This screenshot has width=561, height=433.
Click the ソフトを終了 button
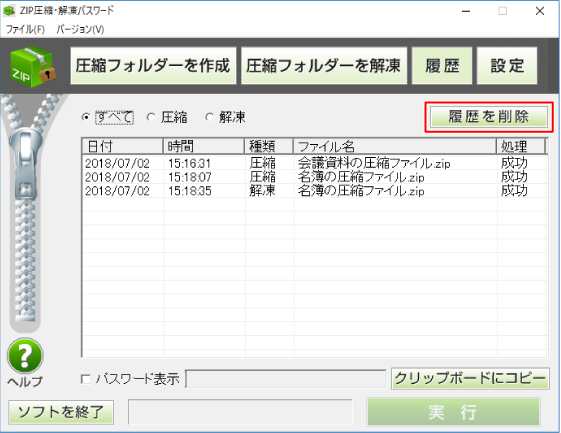click(61, 412)
